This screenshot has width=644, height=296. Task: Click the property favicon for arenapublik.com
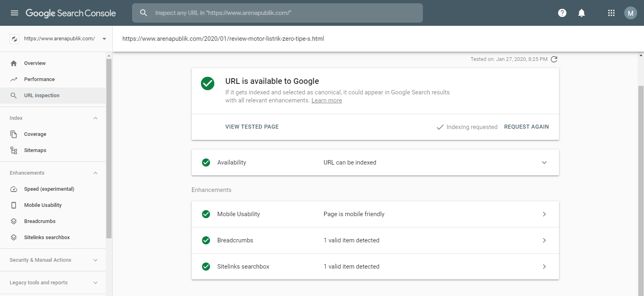(14, 39)
